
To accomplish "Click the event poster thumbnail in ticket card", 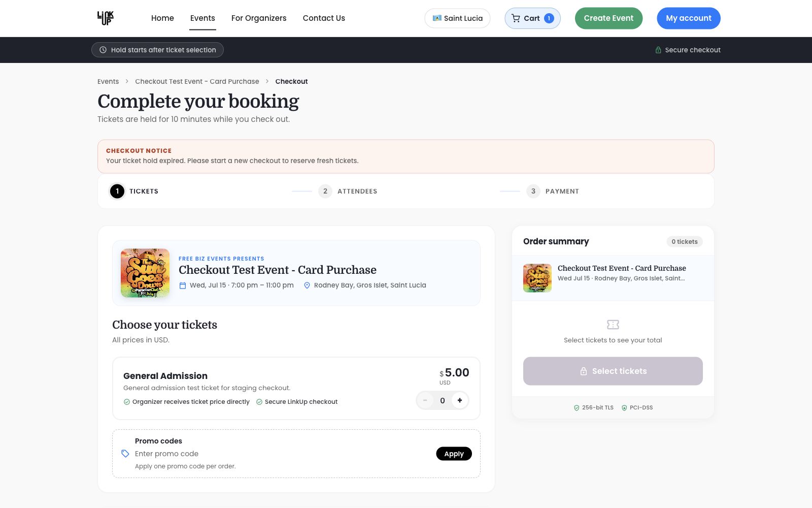I will (x=145, y=273).
